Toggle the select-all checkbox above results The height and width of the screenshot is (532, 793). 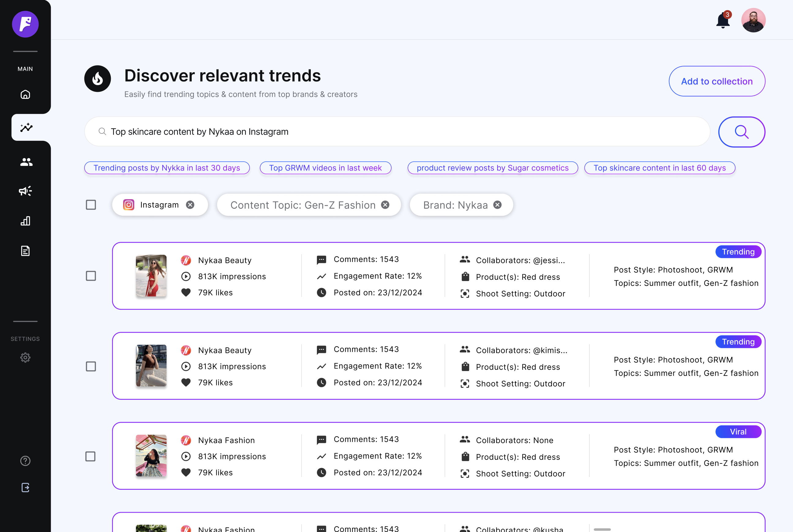pos(91,204)
